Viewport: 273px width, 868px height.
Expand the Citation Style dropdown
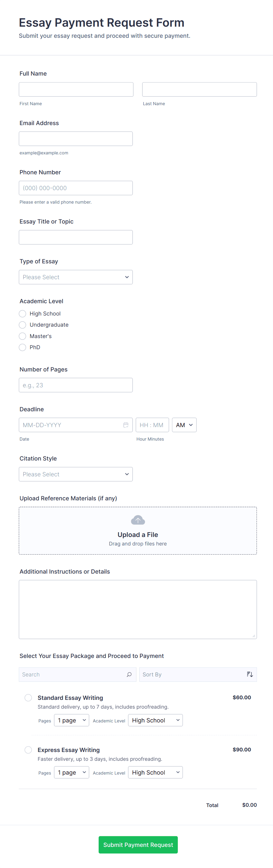(x=76, y=474)
